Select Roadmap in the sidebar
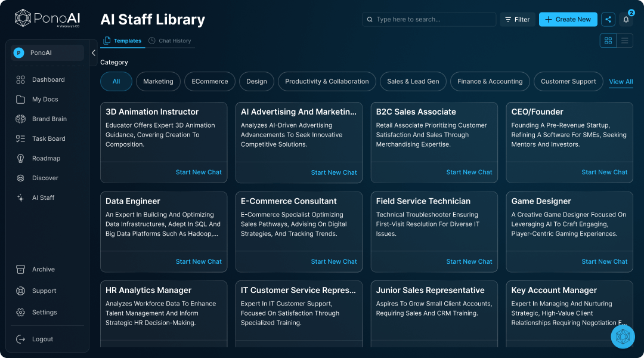 [47, 158]
